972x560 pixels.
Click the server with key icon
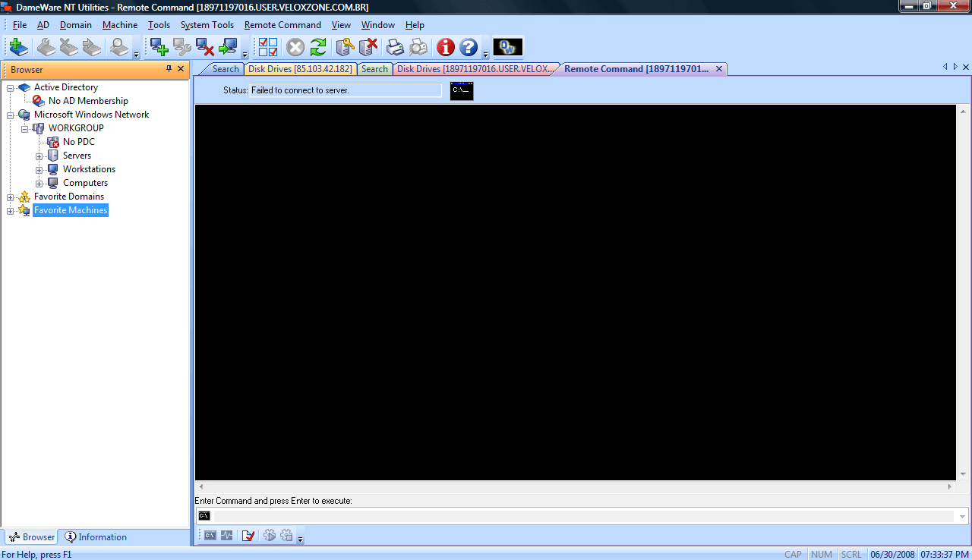[x=346, y=48]
